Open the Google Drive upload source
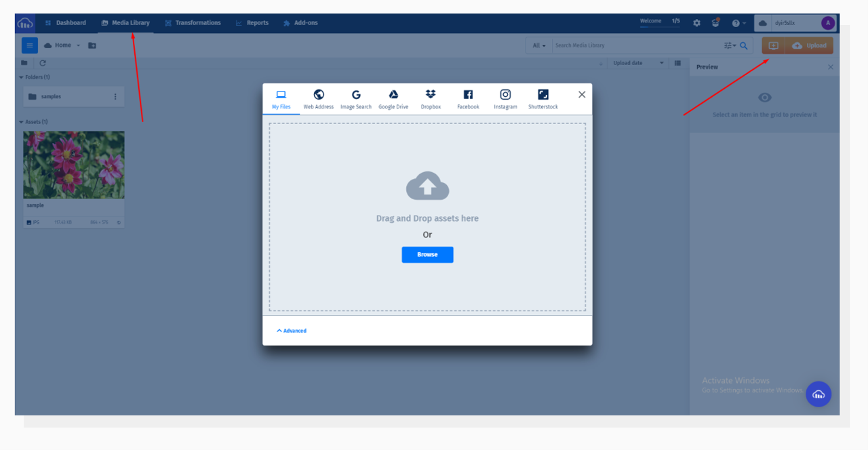Viewport: 868px width, 450px height. [393, 98]
